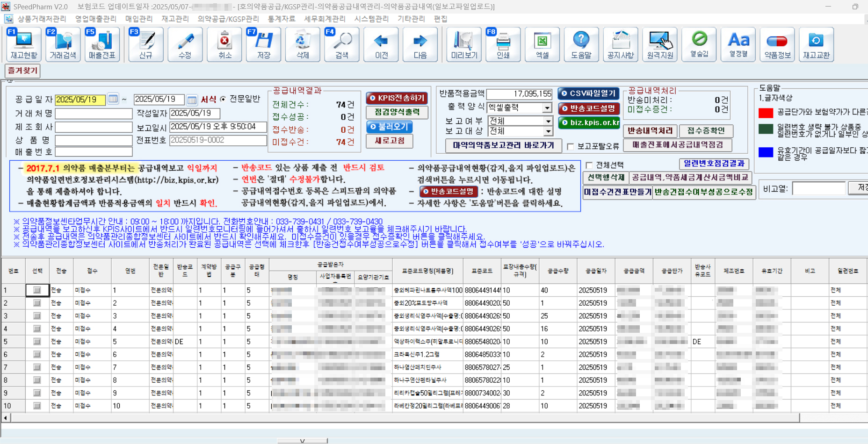Tick selection checkbox in row 10

[37, 406]
